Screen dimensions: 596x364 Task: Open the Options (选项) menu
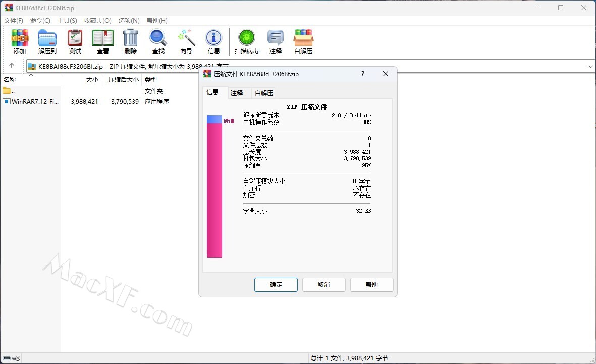click(x=129, y=21)
